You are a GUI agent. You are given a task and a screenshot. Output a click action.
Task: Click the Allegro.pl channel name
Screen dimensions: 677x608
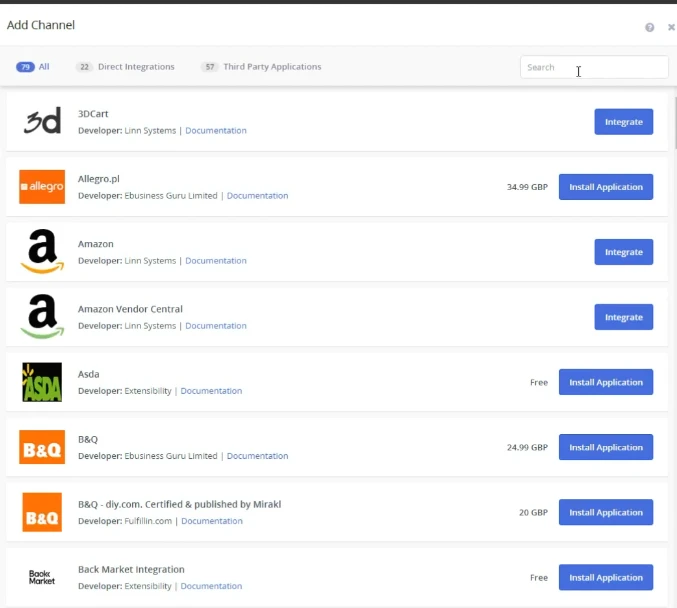[98, 179]
